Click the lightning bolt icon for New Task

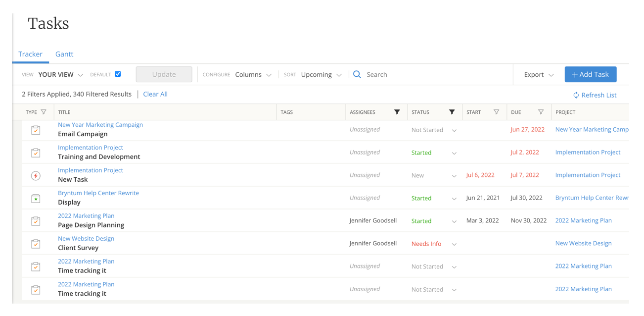pos(36,176)
